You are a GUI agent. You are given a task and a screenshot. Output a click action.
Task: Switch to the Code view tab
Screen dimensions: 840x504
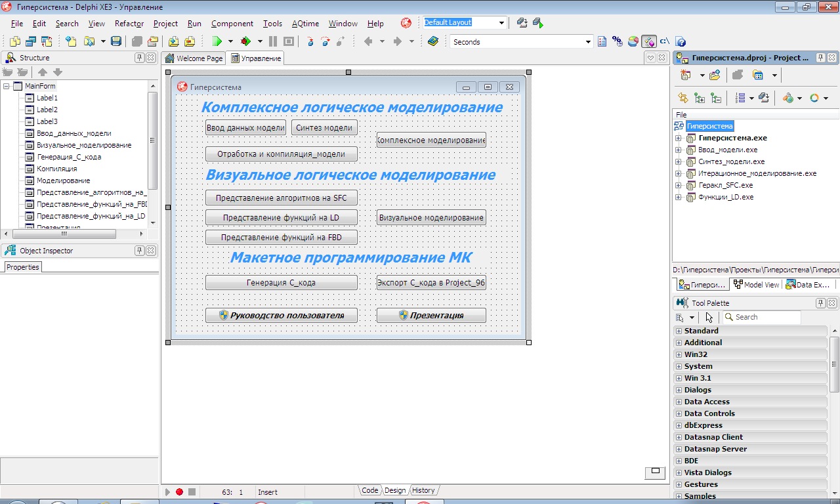pos(369,490)
